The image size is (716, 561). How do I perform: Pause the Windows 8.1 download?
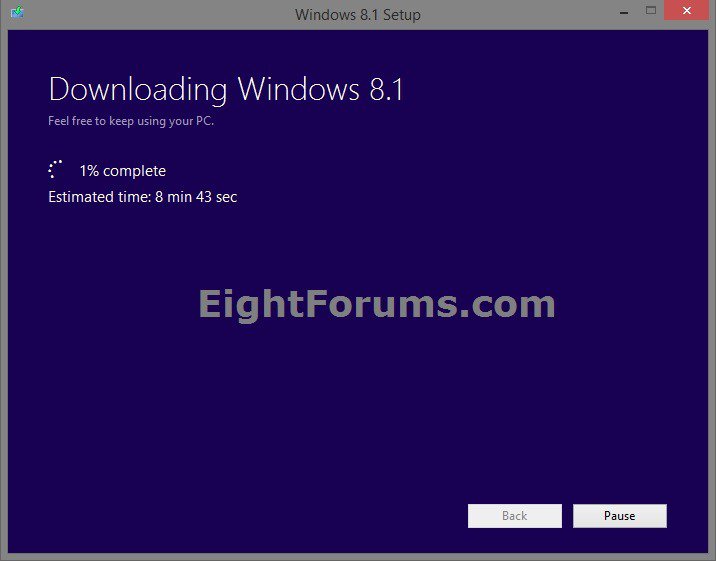[x=619, y=516]
